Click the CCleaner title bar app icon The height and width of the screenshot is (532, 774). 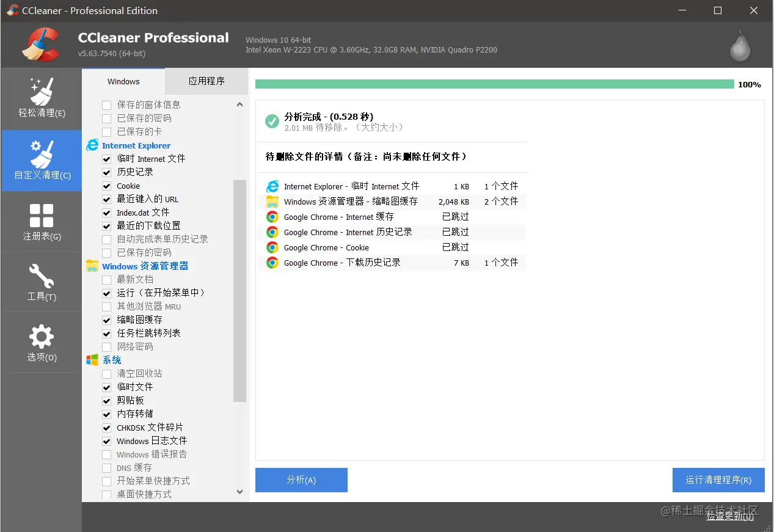12,10
